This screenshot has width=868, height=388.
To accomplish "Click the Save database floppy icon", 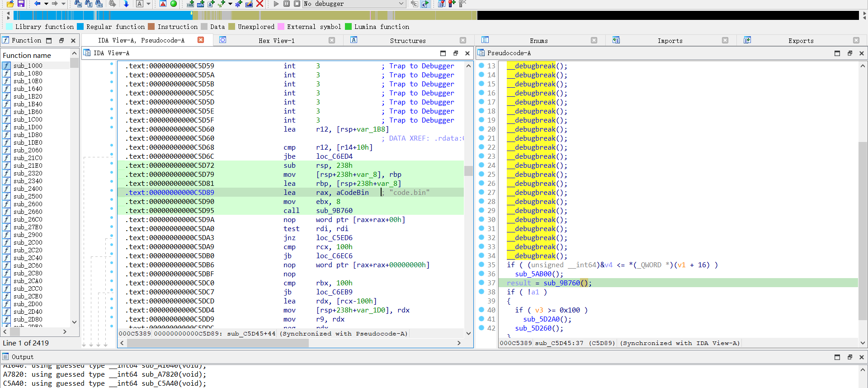I will tap(21, 4).
